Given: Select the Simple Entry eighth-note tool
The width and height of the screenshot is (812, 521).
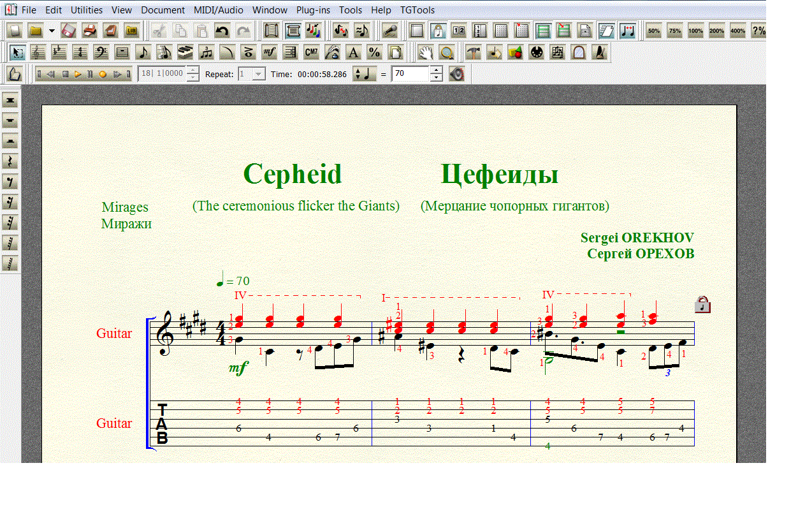Looking at the screenshot, I should coord(143,52).
